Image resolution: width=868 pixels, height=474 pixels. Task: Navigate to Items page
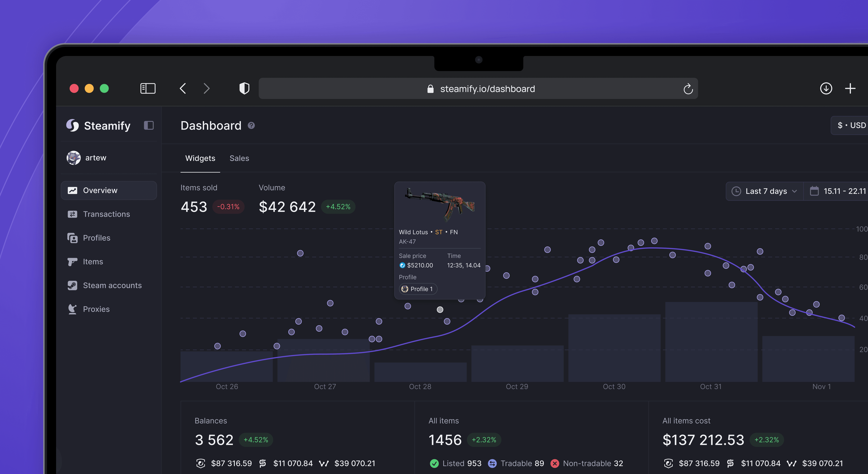click(x=109, y=262)
